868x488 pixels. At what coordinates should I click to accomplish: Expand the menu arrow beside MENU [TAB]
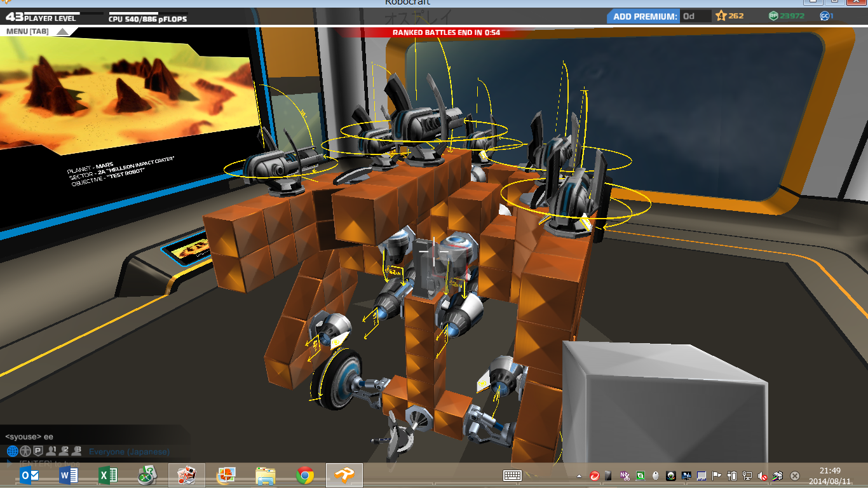pyautogui.click(x=62, y=31)
